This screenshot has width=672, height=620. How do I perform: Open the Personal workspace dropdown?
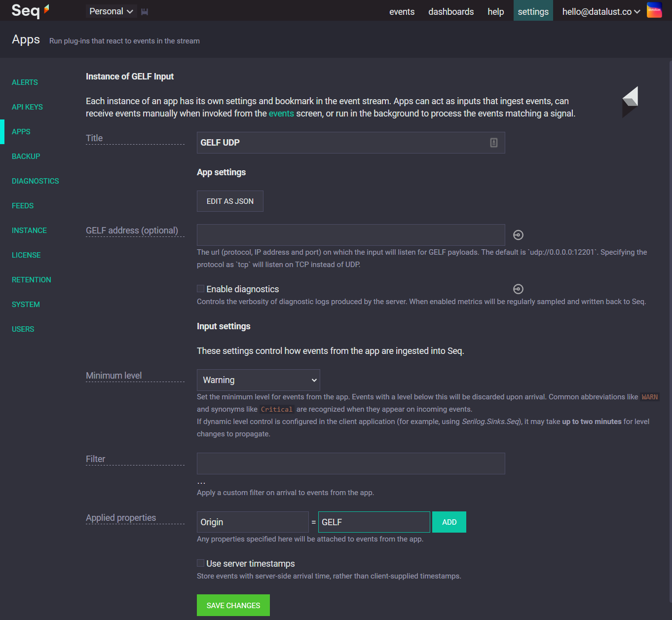[111, 10]
